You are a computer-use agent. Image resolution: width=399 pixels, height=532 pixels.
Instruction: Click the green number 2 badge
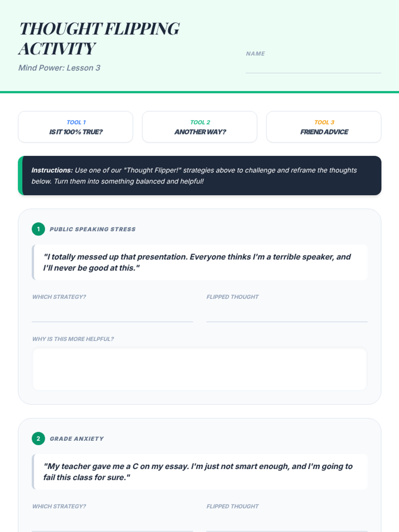point(38,439)
